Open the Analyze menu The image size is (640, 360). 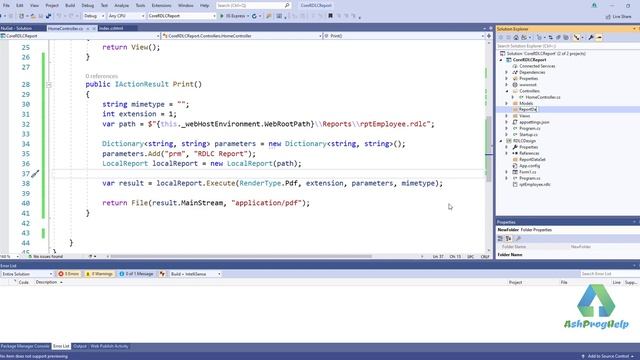pos(121,5)
